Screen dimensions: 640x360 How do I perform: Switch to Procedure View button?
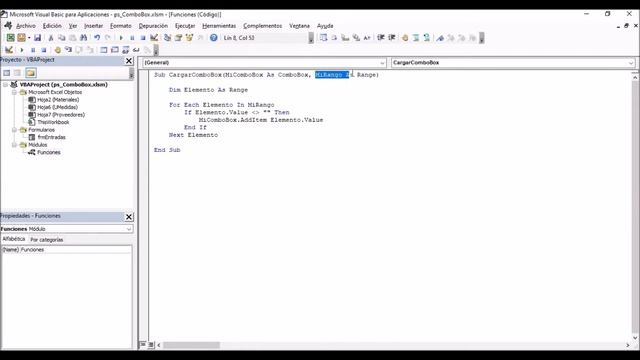coord(143,345)
